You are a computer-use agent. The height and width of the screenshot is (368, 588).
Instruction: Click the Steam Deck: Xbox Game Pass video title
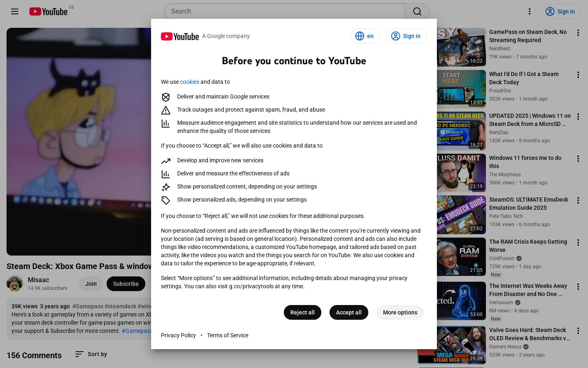coord(79,266)
